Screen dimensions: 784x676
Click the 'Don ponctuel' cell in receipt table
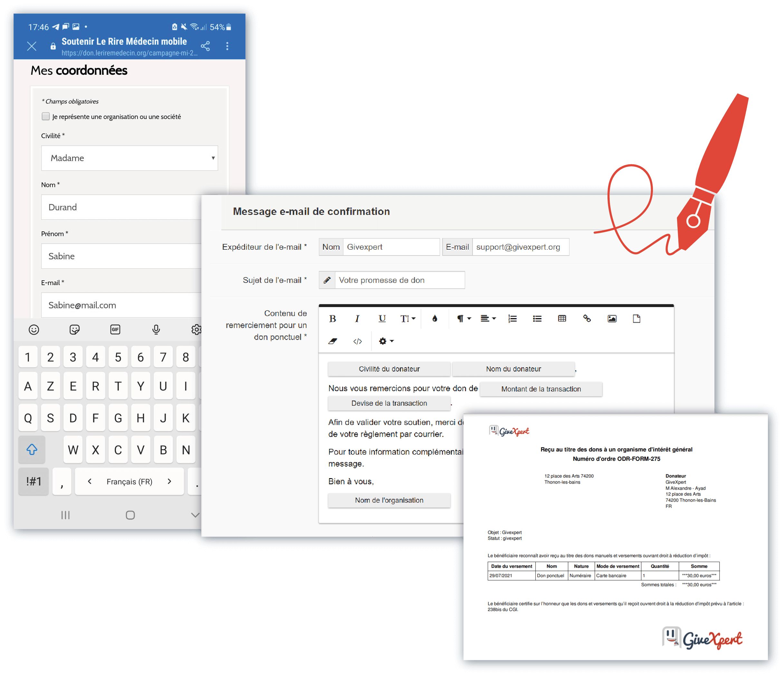tap(551, 576)
